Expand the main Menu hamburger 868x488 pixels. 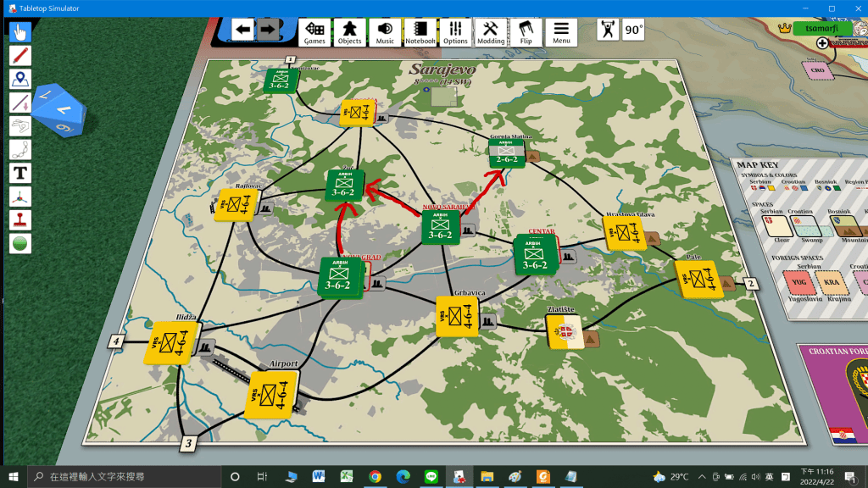pos(561,32)
